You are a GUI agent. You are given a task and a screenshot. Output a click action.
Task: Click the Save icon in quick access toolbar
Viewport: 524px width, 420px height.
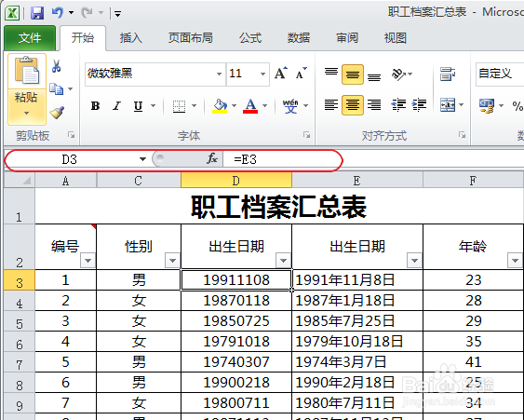point(37,13)
